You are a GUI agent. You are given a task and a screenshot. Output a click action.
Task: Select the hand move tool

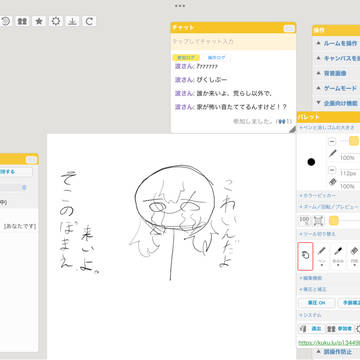point(305,256)
